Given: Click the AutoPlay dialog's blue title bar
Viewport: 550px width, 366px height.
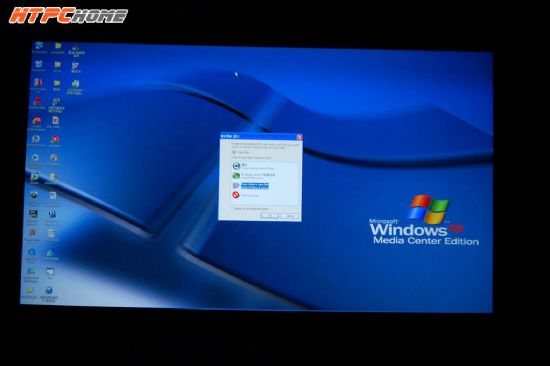Looking at the screenshot, I should point(258,137).
